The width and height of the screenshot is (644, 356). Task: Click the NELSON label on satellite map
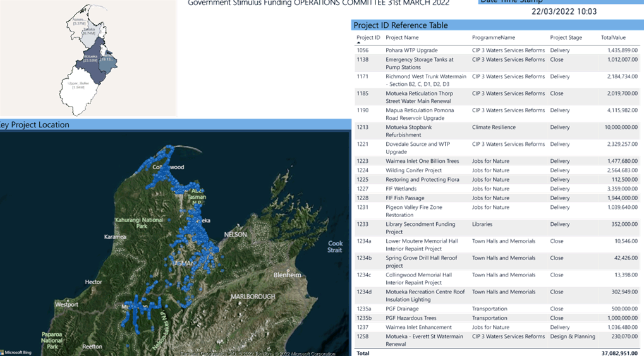(235, 235)
